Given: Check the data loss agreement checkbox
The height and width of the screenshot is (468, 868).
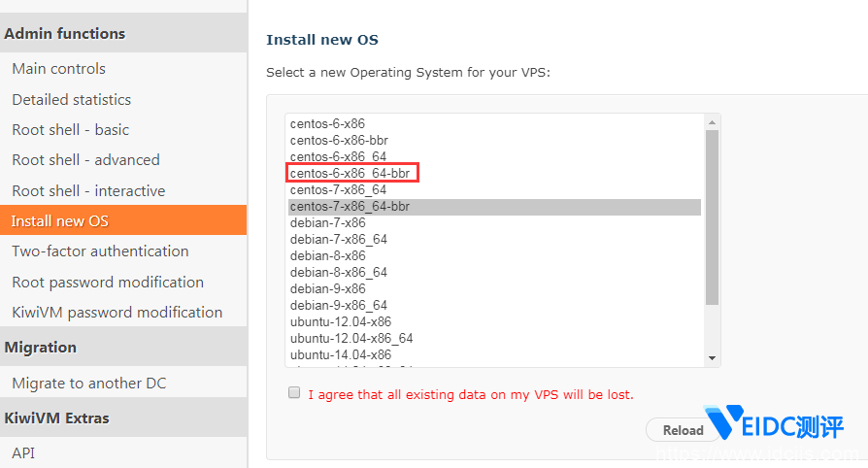Looking at the screenshot, I should point(294,393).
